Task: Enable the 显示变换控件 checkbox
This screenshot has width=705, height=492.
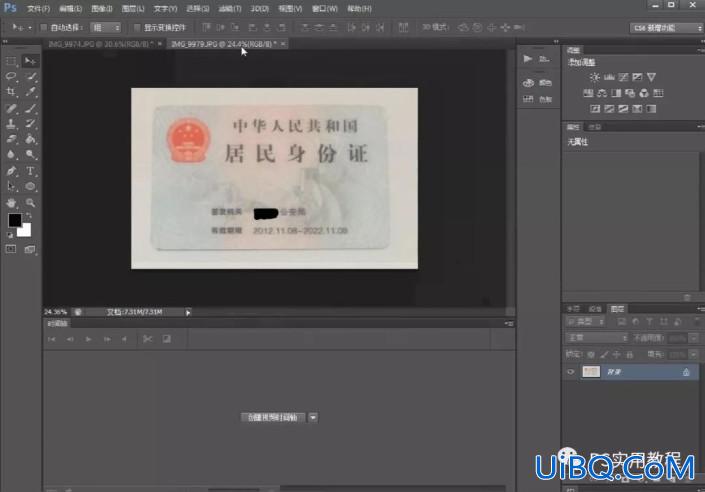Action: pyautogui.click(x=137, y=27)
